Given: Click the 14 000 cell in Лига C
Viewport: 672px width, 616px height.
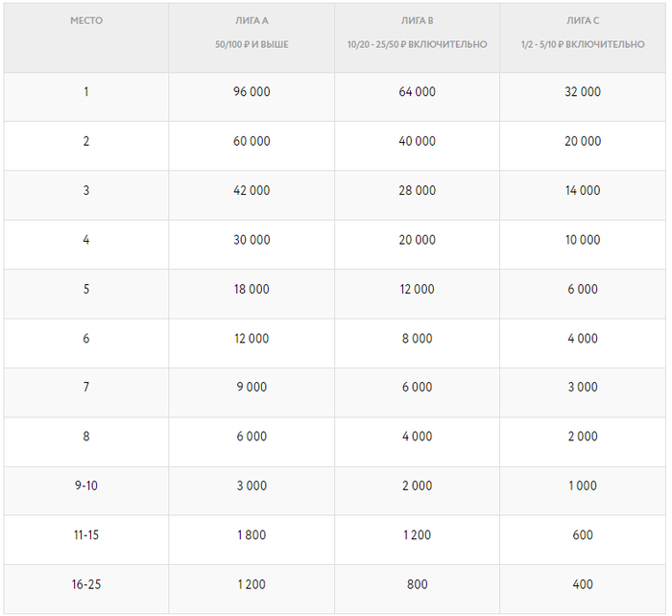Looking at the screenshot, I should [x=583, y=190].
